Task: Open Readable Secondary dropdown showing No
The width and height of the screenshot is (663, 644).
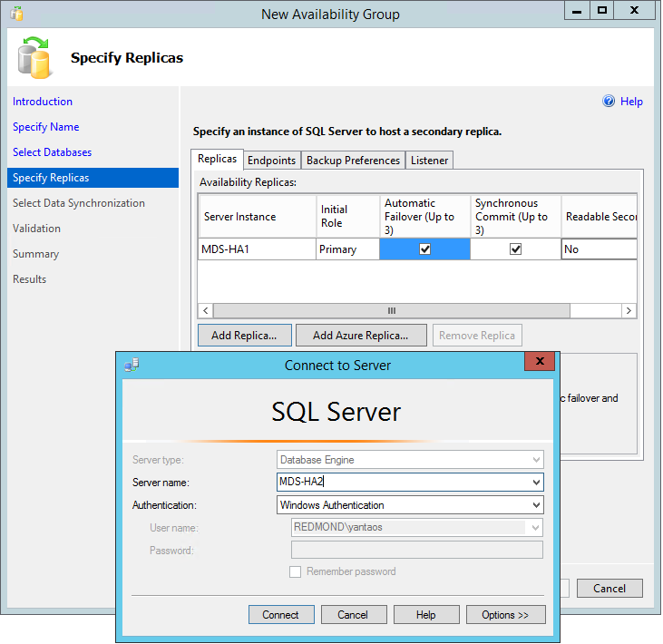Action: [x=599, y=249]
